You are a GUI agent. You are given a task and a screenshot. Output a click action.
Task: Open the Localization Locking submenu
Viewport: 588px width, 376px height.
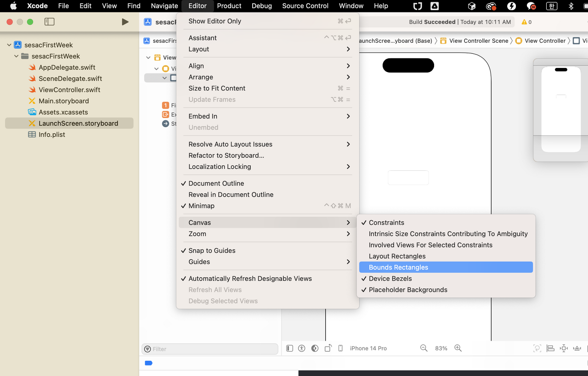click(268, 167)
